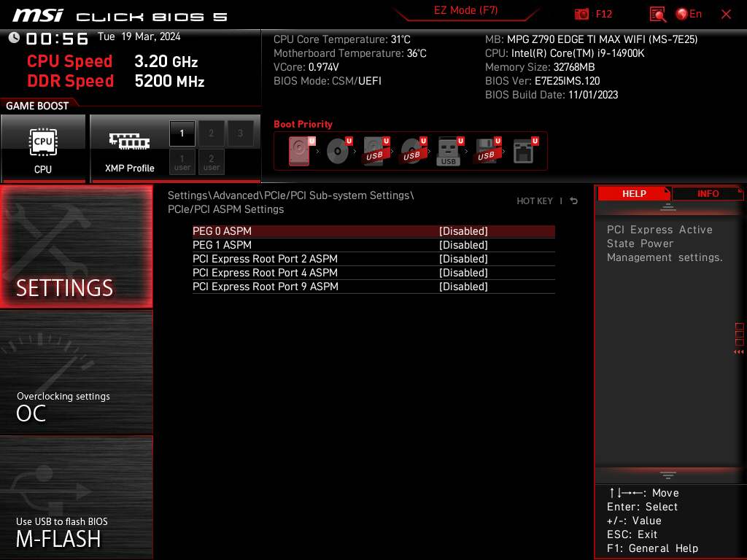Open the SETTINGS section

76,246
